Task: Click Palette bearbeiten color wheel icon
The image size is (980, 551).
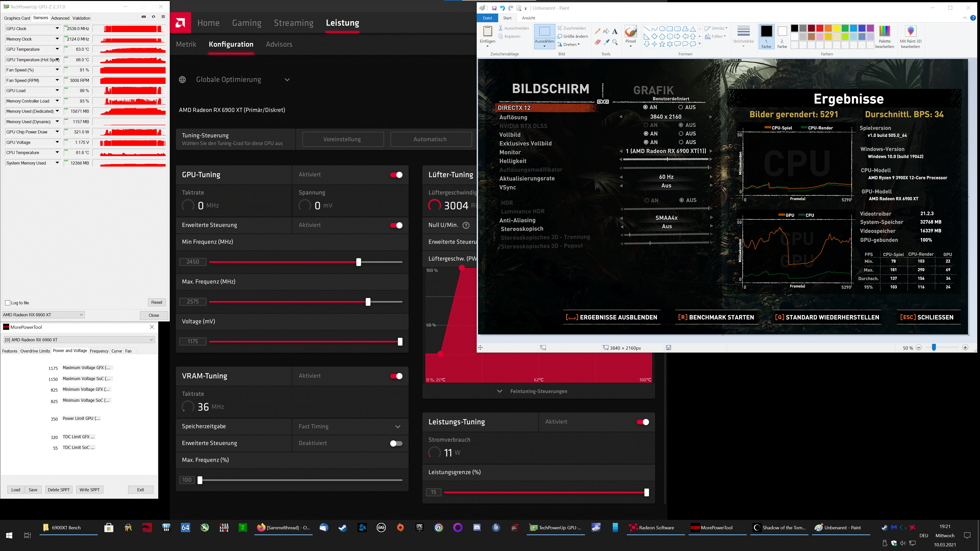Action: (x=885, y=32)
